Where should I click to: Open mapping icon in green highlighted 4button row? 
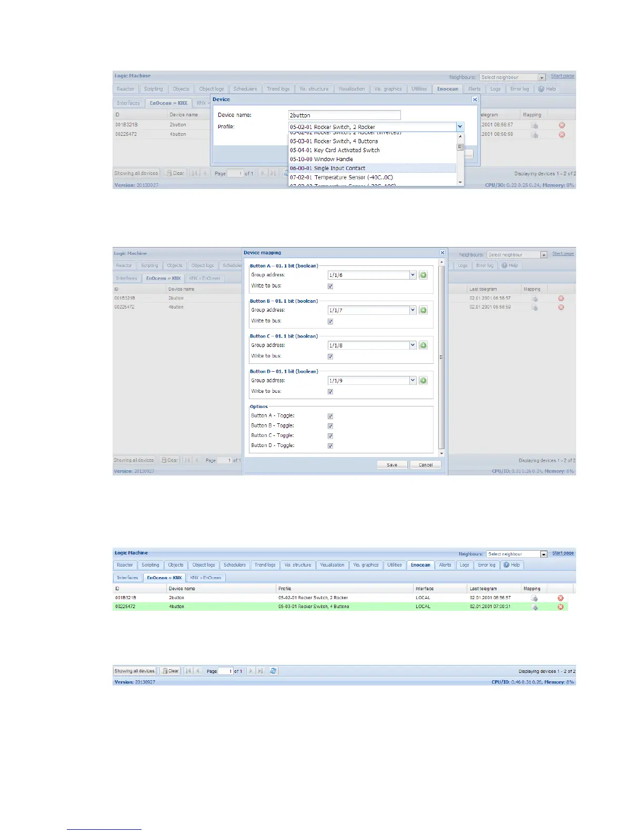(x=535, y=607)
